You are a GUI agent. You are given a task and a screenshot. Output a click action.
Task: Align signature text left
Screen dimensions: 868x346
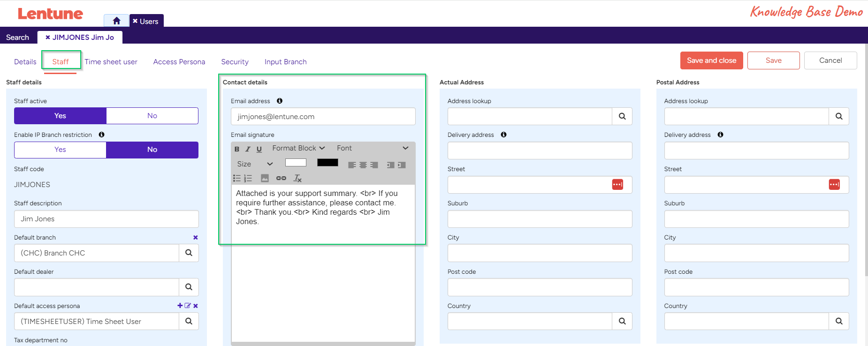tap(352, 165)
